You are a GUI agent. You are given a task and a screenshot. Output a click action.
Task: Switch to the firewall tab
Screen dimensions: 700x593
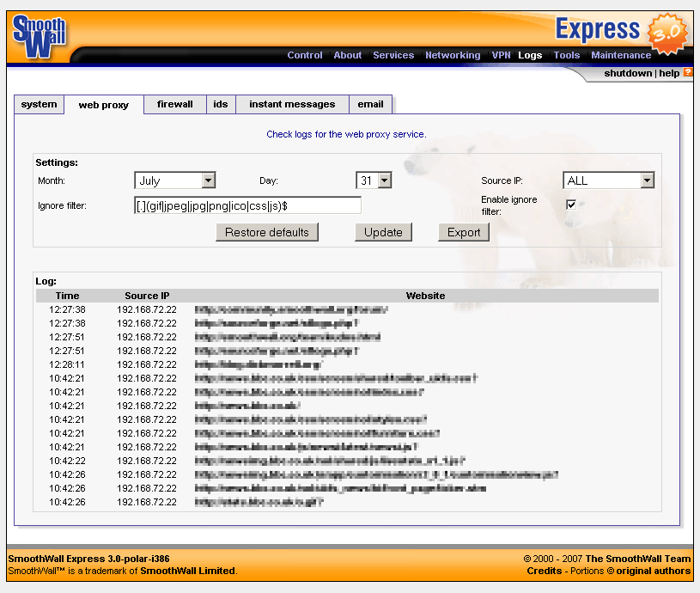175,105
